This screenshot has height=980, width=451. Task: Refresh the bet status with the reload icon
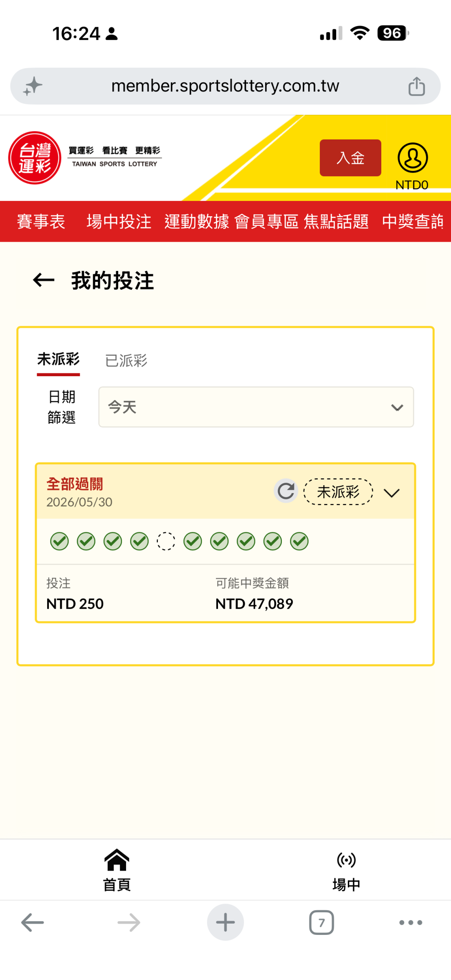coord(286,491)
